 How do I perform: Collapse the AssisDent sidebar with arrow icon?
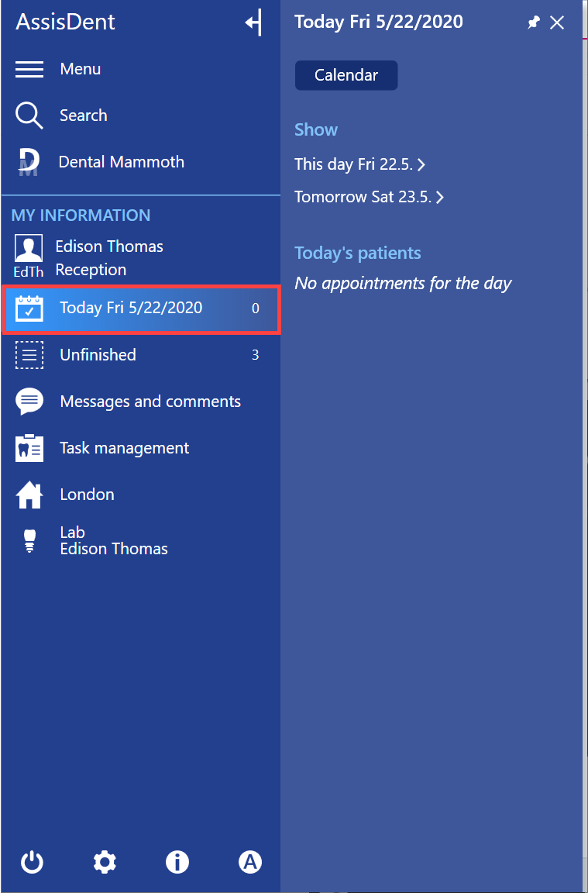click(x=254, y=22)
